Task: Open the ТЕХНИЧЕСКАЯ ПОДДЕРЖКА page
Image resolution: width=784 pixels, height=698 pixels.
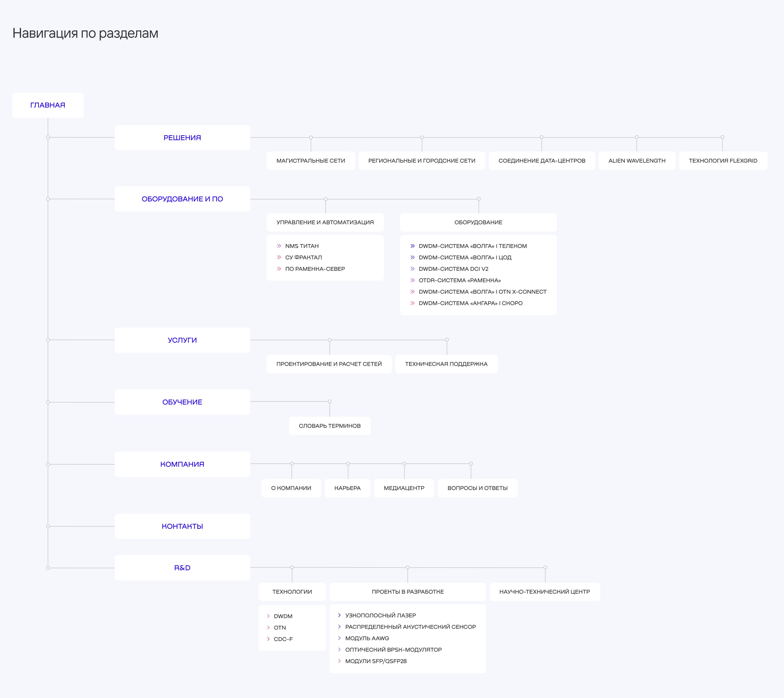Action: click(446, 364)
